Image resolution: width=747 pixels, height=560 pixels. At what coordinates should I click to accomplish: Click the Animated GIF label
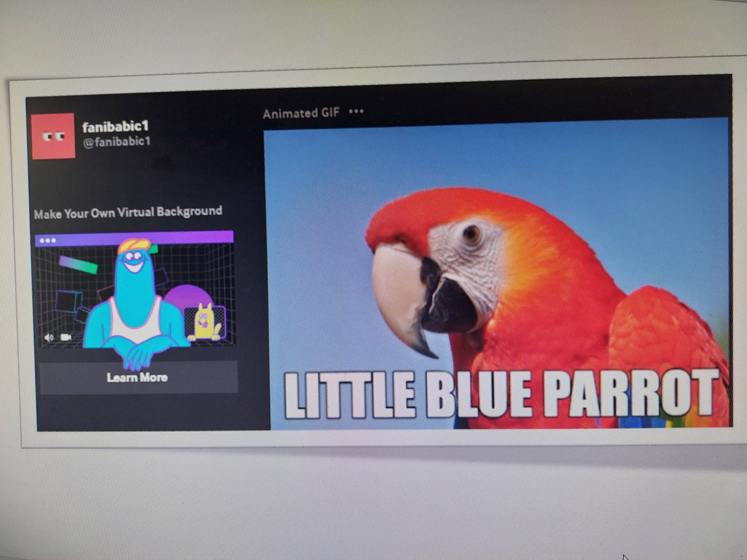click(x=301, y=113)
